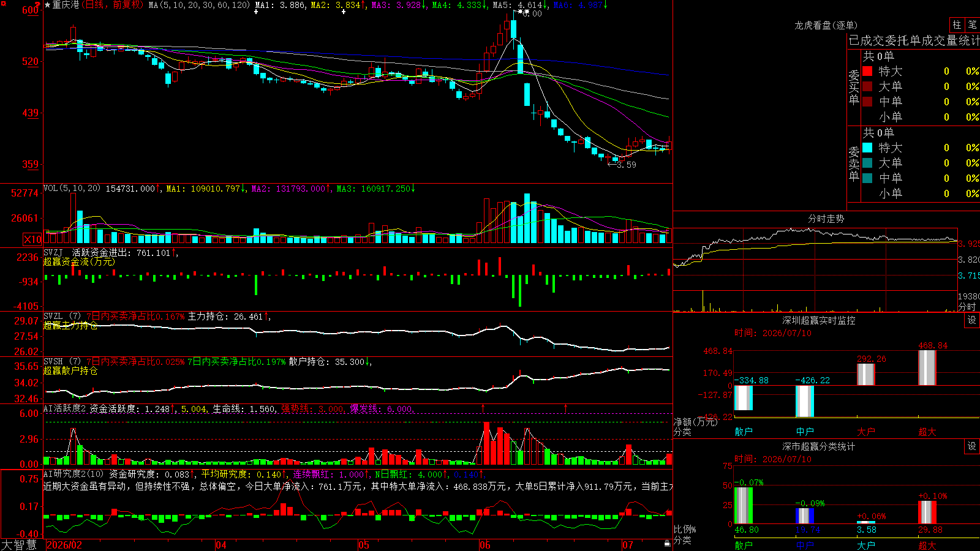The height and width of the screenshot is (551, 980).
Task: Jump to month 05 on the date axis
Action: click(x=364, y=545)
